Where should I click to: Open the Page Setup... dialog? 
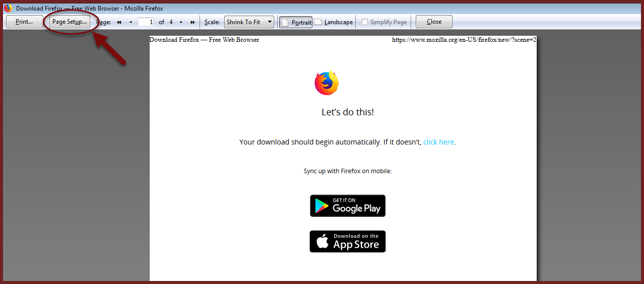70,22
